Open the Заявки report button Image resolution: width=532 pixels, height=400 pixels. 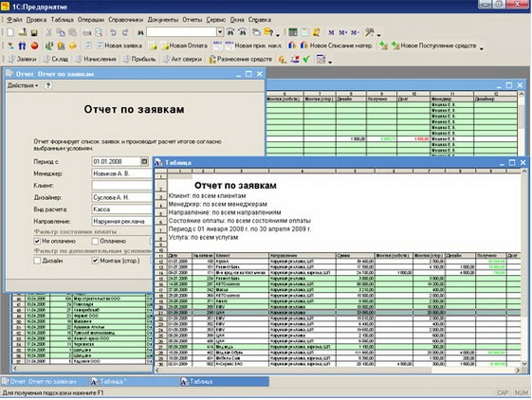coord(22,59)
